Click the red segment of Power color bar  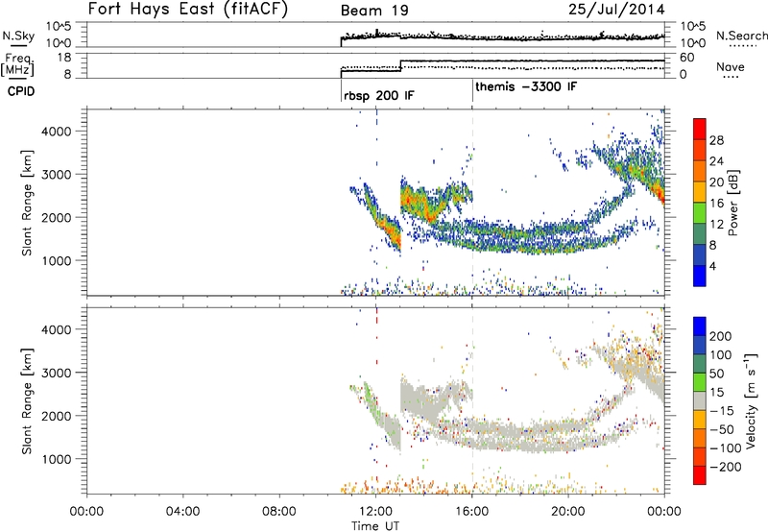click(x=700, y=130)
